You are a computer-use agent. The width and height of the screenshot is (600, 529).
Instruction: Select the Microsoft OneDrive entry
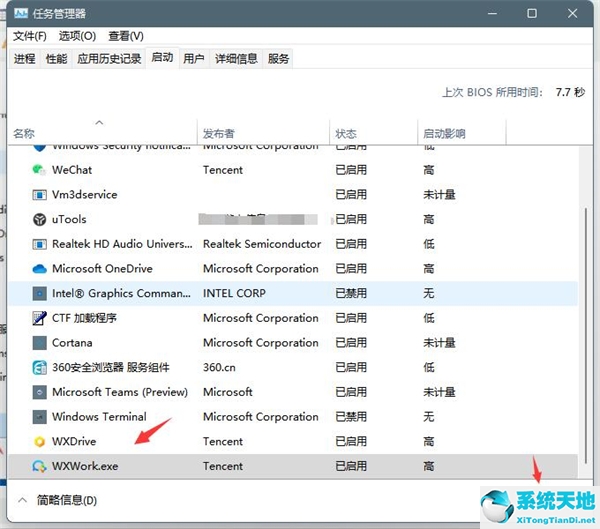click(102, 269)
